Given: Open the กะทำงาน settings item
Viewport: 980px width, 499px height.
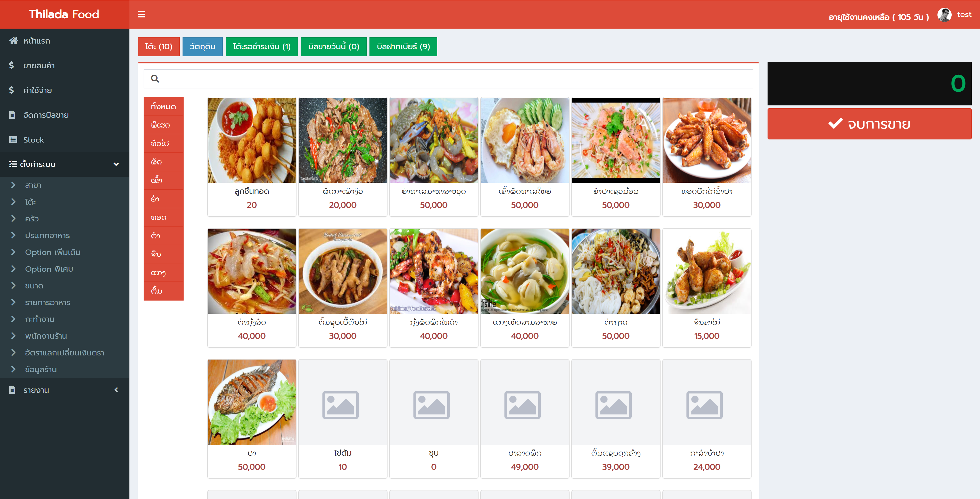Looking at the screenshot, I should point(65,319).
